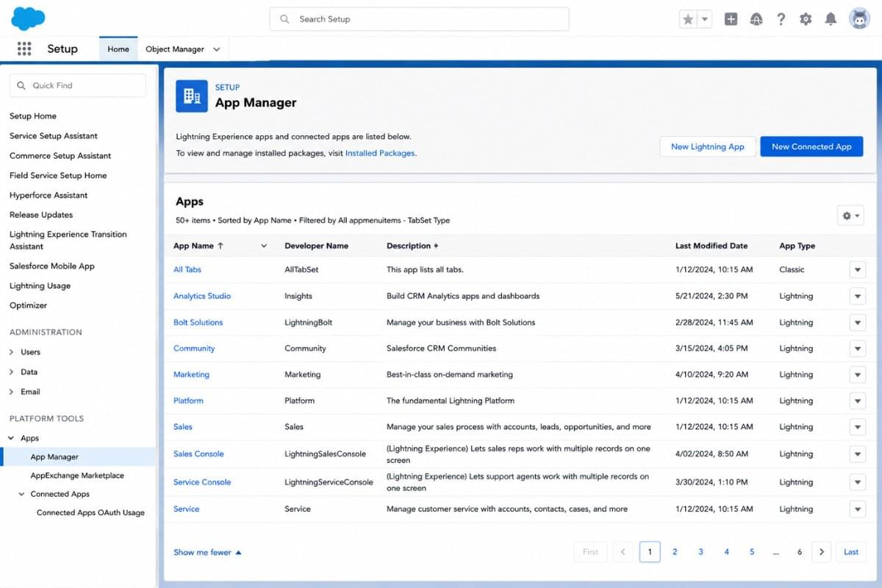882x588 pixels.
Task: Open the user profile avatar
Action: pyautogui.click(x=859, y=19)
